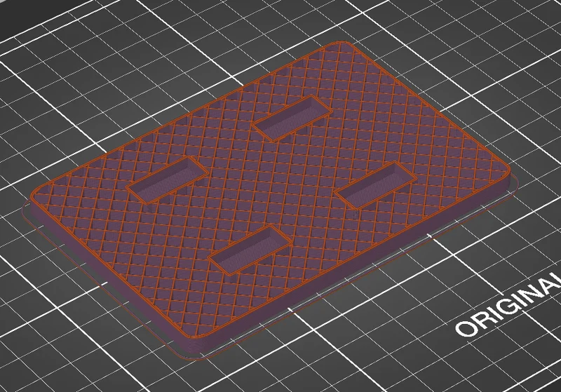This screenshot has width=561, height=392.
Task: Click the ORIGINAL text on the print bed
Action: pyautogui.click(x=508, y=304)
